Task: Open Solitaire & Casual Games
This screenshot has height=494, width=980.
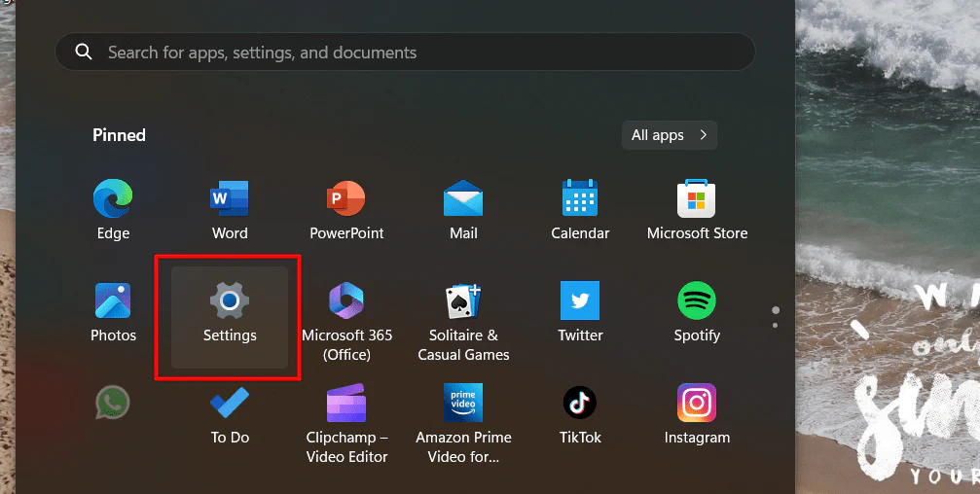Action: [463, 300]
